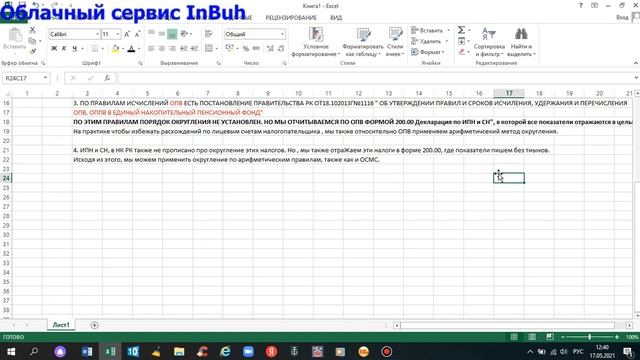This screenshot has height=360, width=640.
Task: Click increase decimal places icon
Action: tap(270, 49)
